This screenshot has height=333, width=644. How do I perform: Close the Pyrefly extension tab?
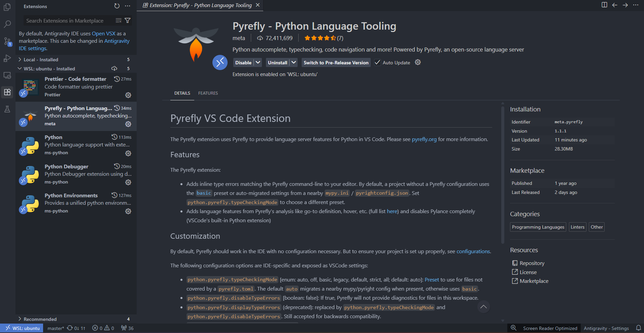pos(258,5)
